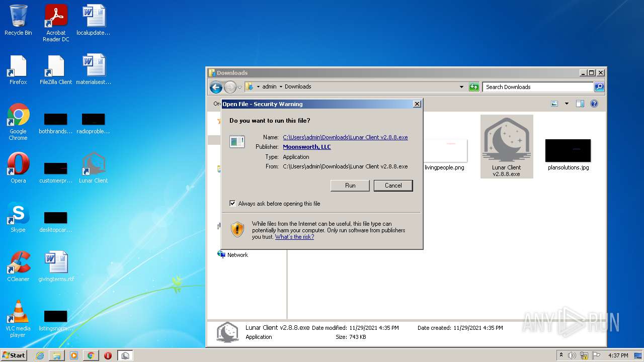The width and height of the screenshot is (644, 362).
Task: Select the CCleaner desktop shortcut
Action: click(18, 266)
